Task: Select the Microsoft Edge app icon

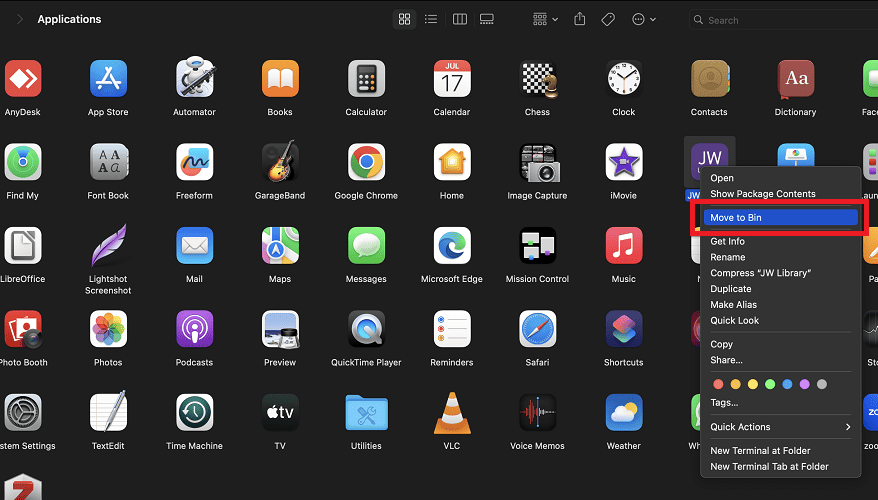Action: (x=451, y=246)
